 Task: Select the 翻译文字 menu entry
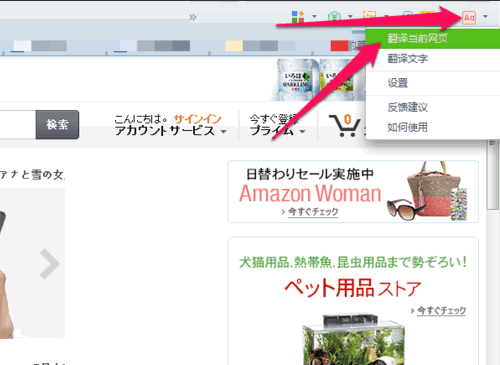(x=433, y=59)
